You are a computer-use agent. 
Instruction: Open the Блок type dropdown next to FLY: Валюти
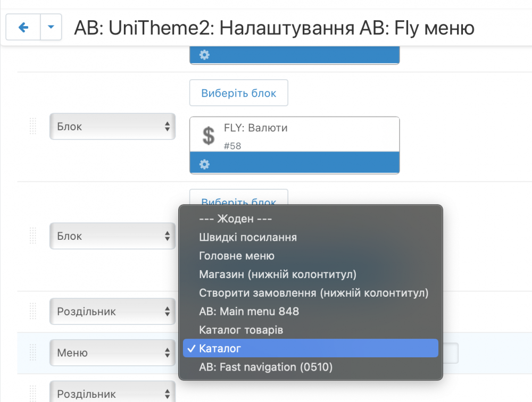point(112,127)
